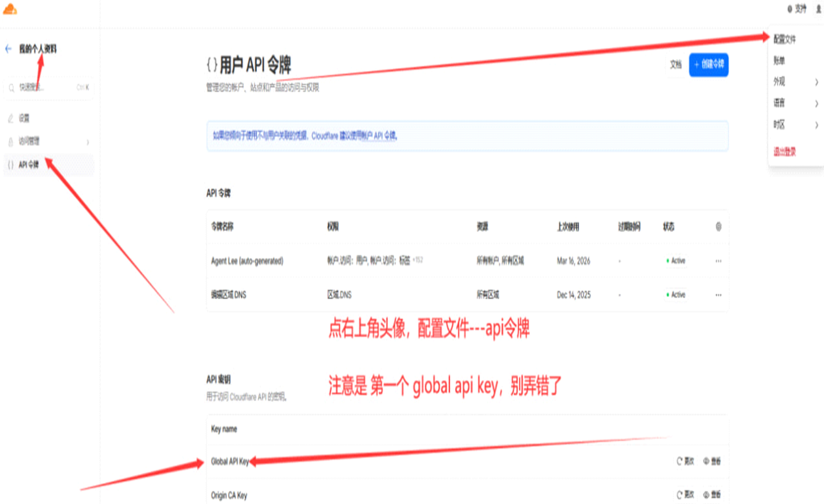The width and height of the screenshot is (824, 504).
Task: Expand the 时区 chevron arrow
Action: point(817,125)
